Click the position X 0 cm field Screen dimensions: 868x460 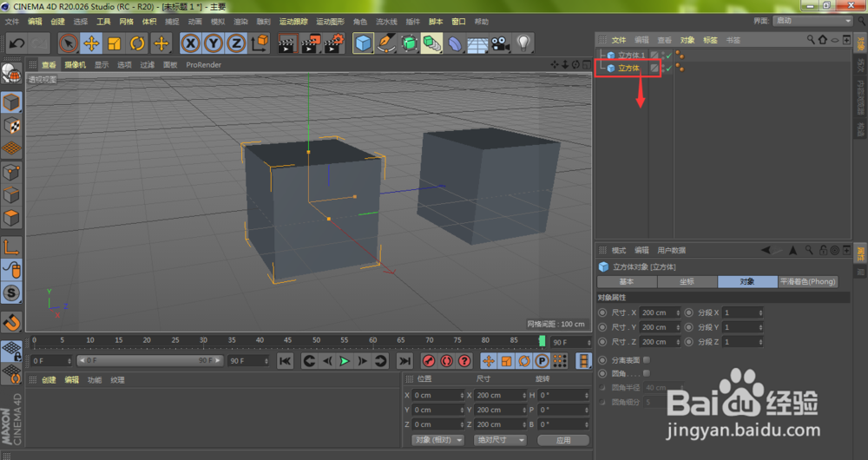click(437, 395)
